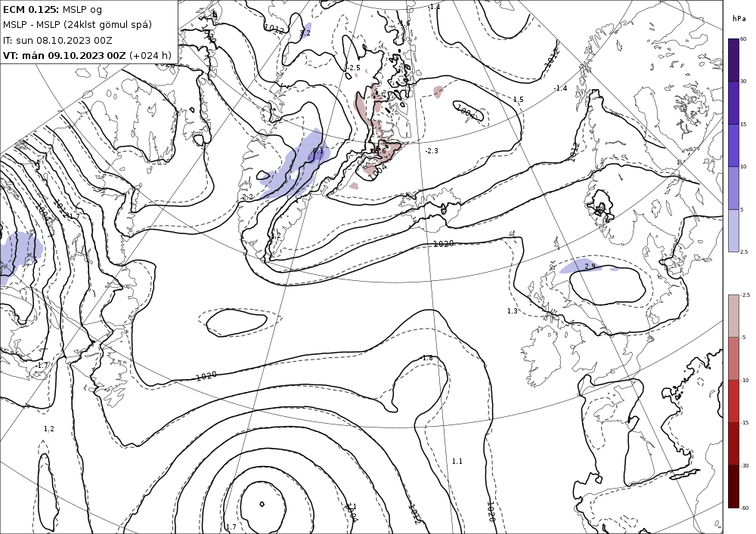The image size is (756, 534).
Task: Click the '(+024 h)' forecast lead label
Action: point(150,55)
